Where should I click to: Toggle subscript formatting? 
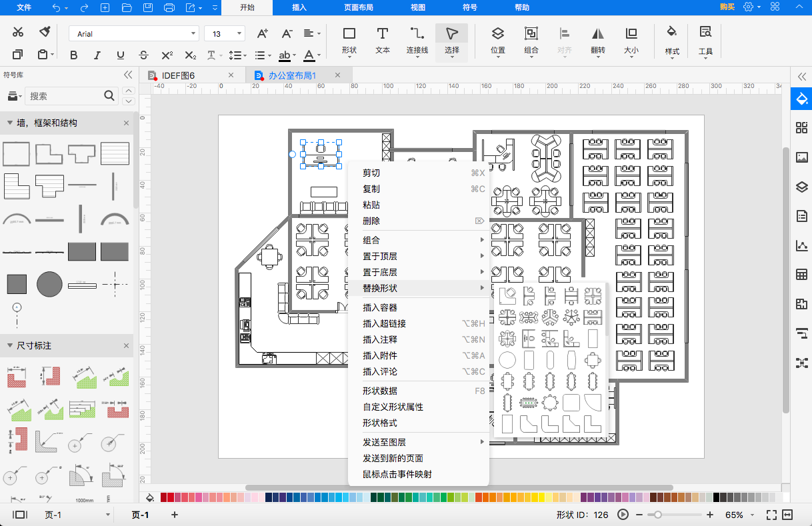click(x=191, y=55)
